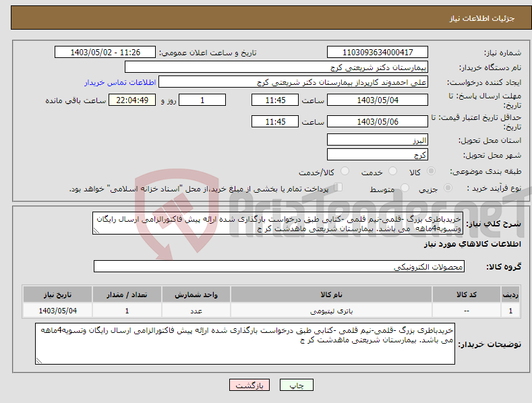Select the جزیی purchase type radio
Image resolution: width=532 pixels, height=403 pixels.
pyautogui.click(x=448, y=187)
